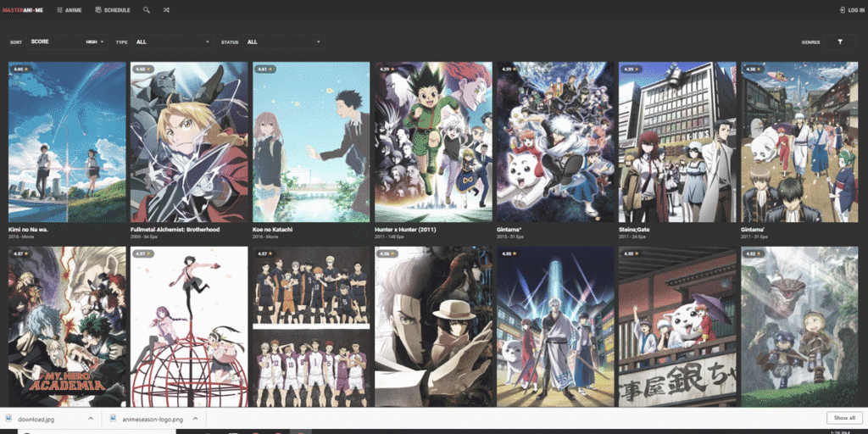Image resolution: width=868 pixels, height=434 pixels.
Task: Click Fullmetal Alchemist: Brotherhood title link
Action: pyautogui.click(x=175, y=229)
